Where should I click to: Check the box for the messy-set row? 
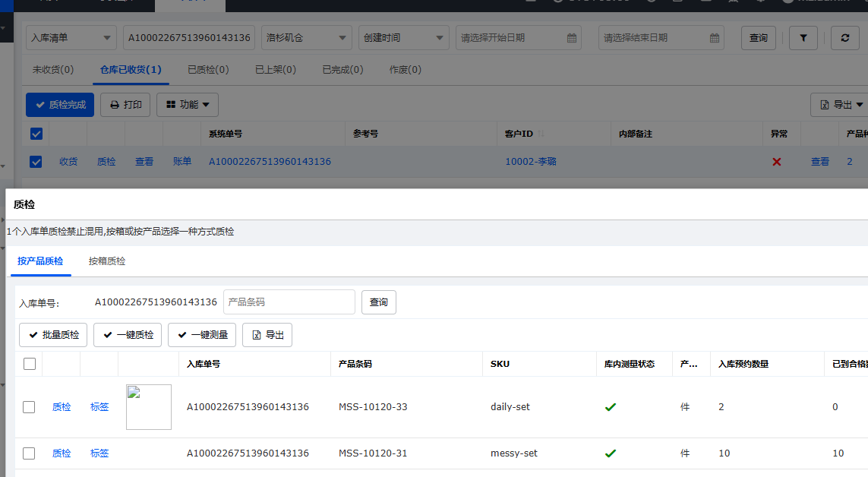point(29,453)
